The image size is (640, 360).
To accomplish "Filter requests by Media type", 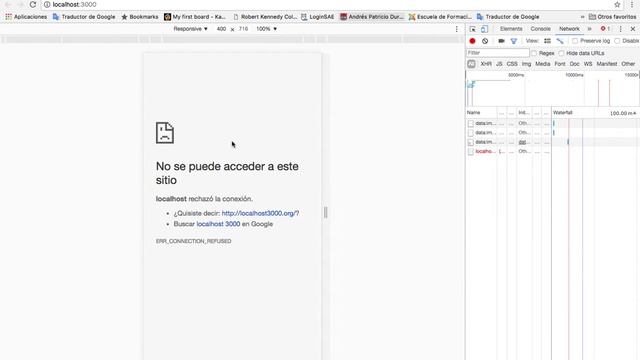I will click(x=542, y=64).
